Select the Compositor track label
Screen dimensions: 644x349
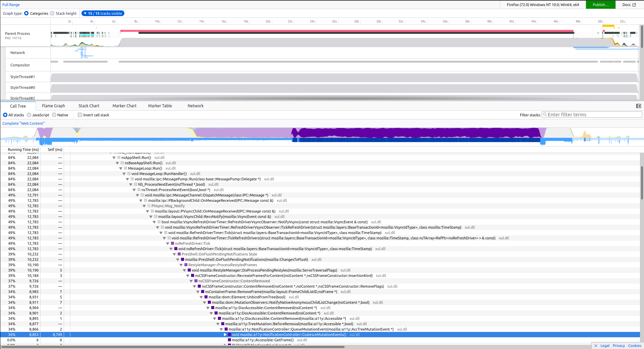click(x=20, y=65)
